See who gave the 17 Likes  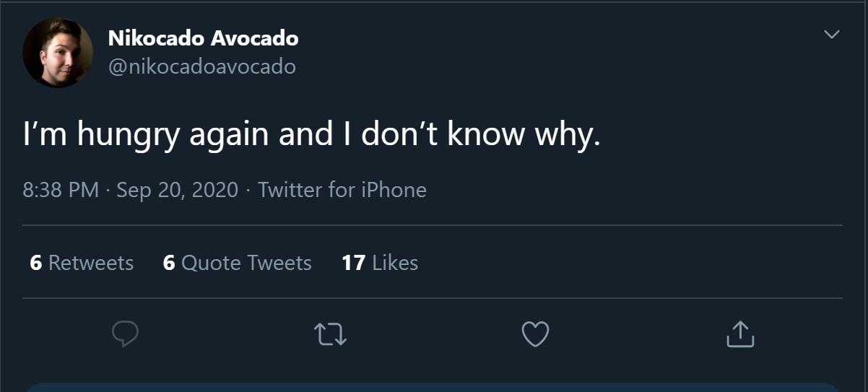(x=380, y=263)
